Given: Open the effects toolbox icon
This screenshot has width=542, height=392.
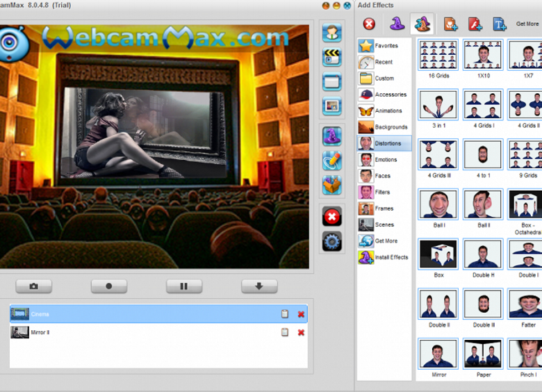Looking at the screenshot, I should pos(332,185).
